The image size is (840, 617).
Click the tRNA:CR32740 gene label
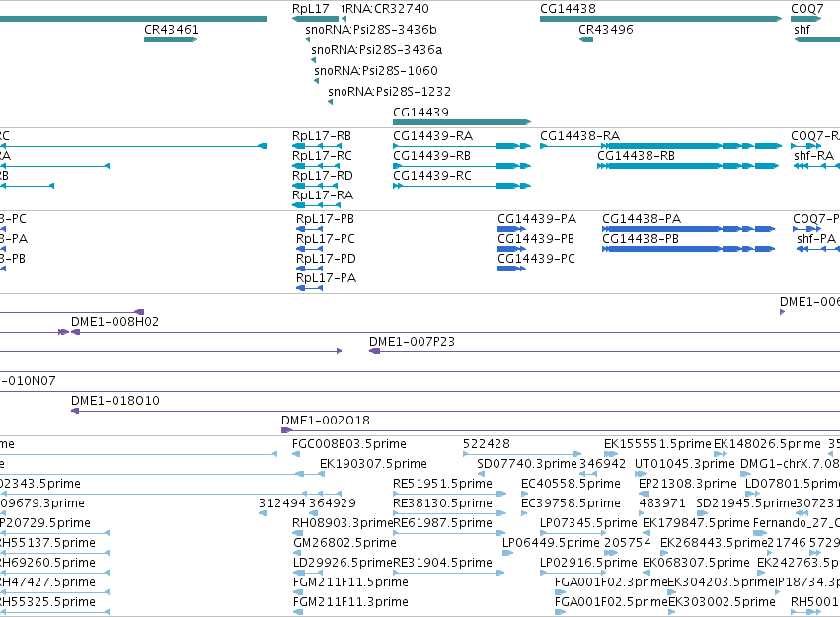[385, 9]
